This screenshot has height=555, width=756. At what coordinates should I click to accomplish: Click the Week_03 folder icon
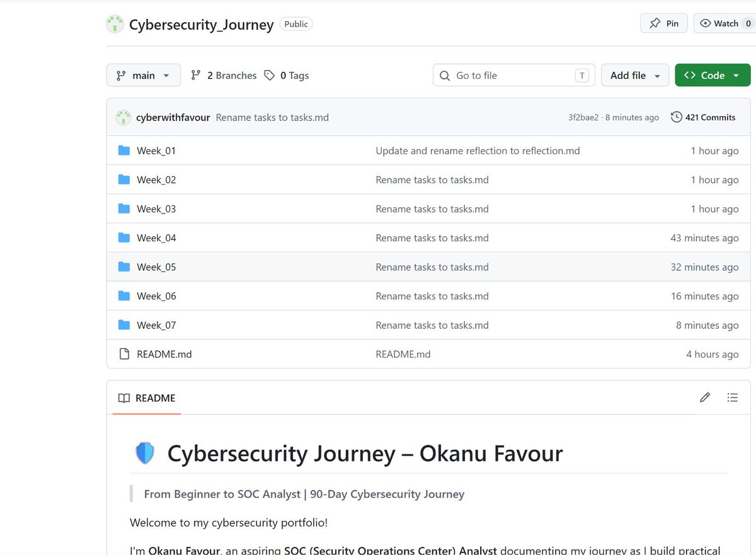click(124, 209)
